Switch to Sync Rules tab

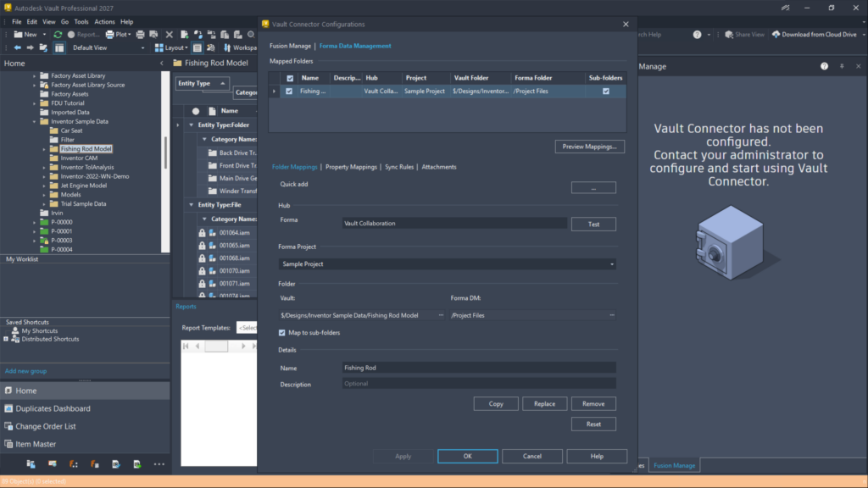399,167
